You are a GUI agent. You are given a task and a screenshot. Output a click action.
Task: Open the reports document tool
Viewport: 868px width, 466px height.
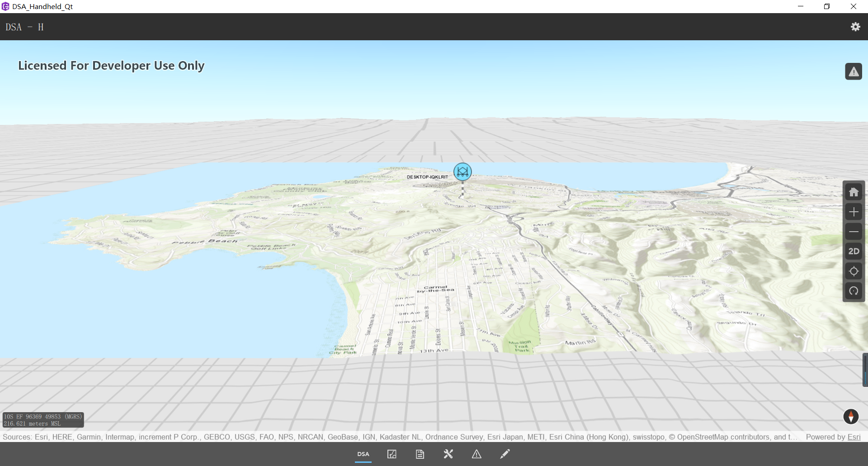pos(420,454)
